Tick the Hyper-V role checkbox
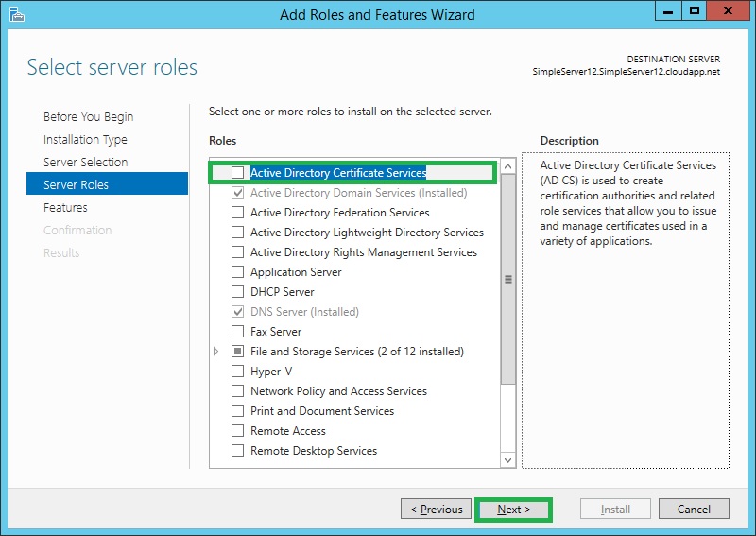This screenshot has width=756, height=536. coord(237,372)
